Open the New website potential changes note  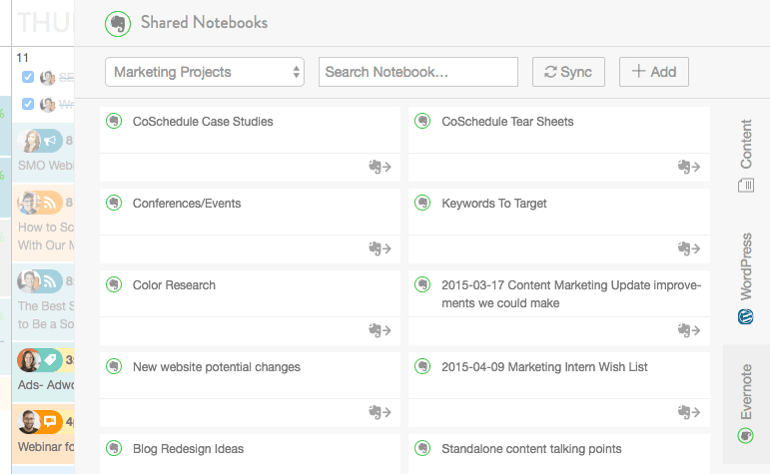(x=217, y=367)
